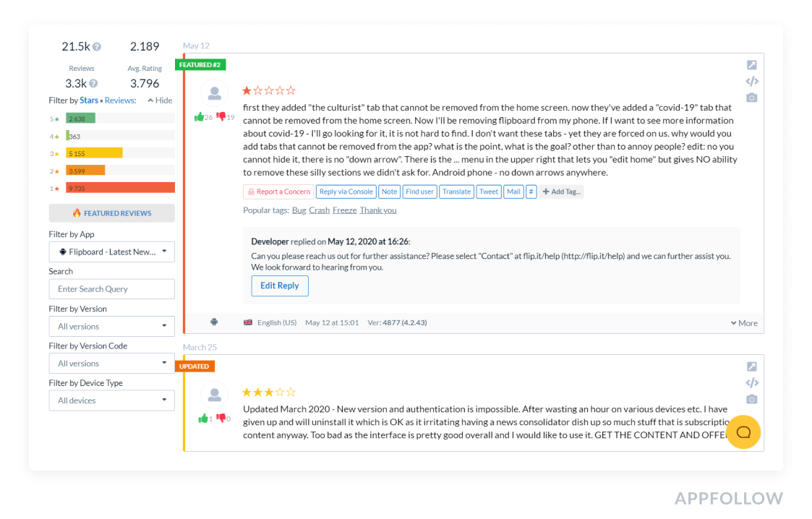Click the thumbs-down icon on the first review
The width and height of the screenshot is (812, 519).
point(221,117)
